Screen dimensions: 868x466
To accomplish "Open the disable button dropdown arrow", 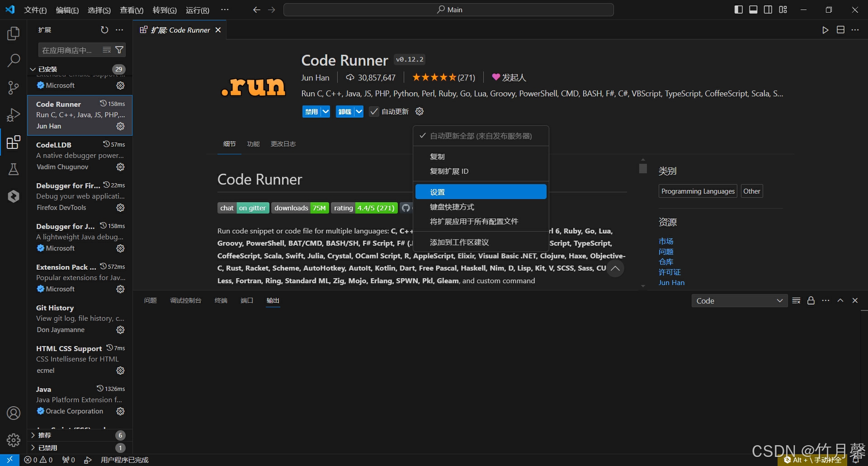I will pyautogui.click(x=325, y=111).
